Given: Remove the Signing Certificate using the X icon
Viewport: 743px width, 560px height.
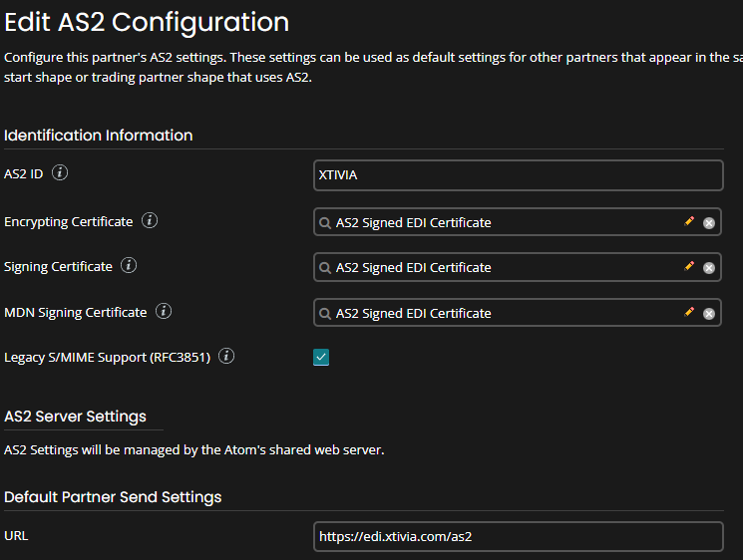Looking at the screenshot, I should [709, 268].
